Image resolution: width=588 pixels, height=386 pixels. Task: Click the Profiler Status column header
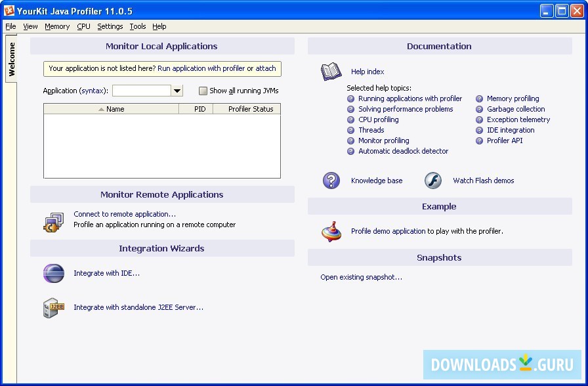(x=247, y=109)
